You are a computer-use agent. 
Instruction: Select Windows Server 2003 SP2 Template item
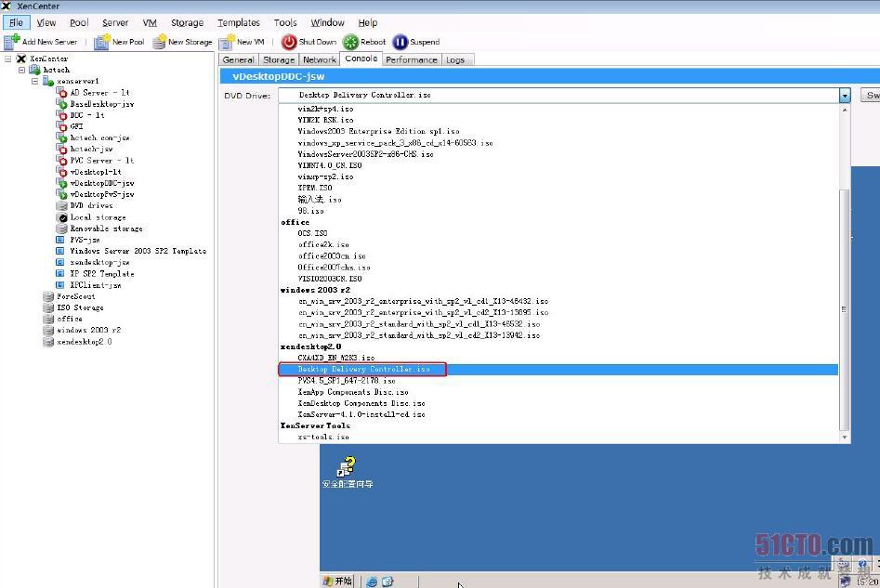[138, 251]
